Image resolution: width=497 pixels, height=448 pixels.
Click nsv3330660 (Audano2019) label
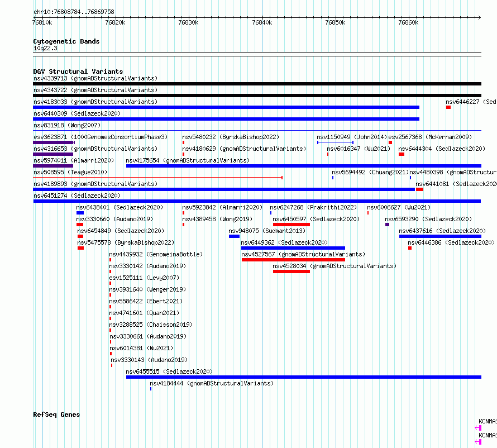pyautogui.click(x=114, y=219)
